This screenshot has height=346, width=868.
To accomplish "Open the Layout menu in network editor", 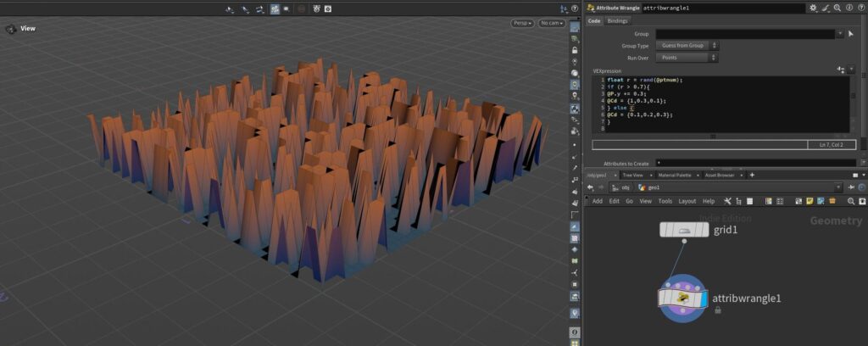I will click(x=687, y=201).
